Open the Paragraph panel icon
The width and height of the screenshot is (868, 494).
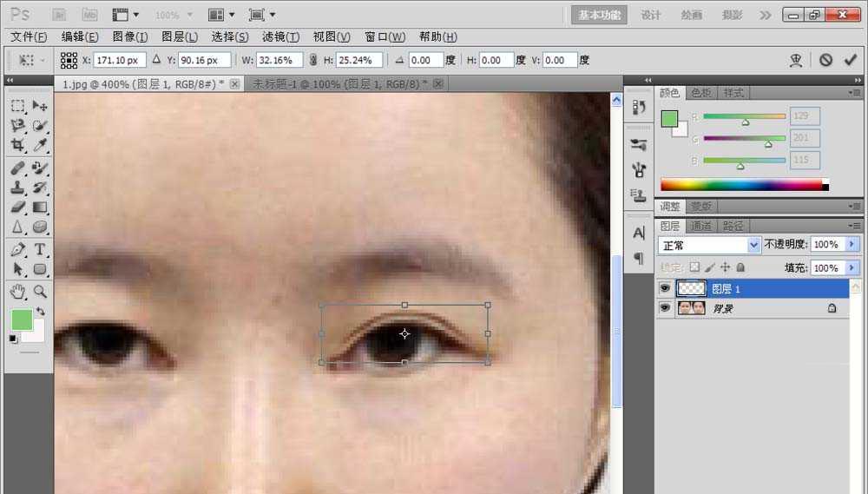click(x=639, y=258)
